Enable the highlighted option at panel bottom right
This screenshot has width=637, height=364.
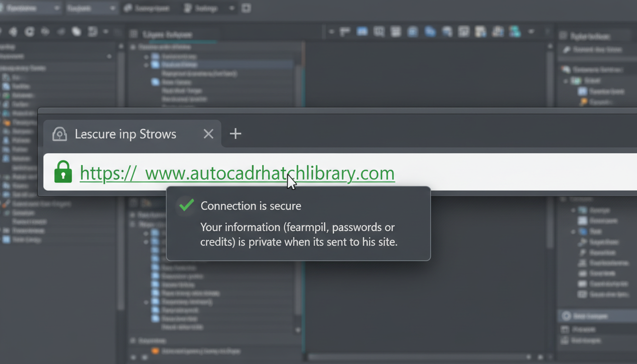tap(595, 316)
